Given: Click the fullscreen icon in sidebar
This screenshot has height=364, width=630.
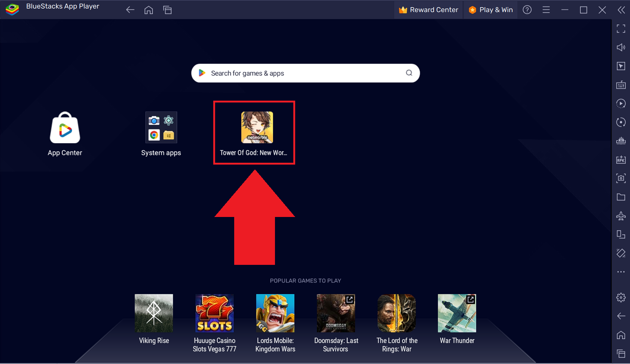Looking at the screenshot, I should click(x=621, y=29).
